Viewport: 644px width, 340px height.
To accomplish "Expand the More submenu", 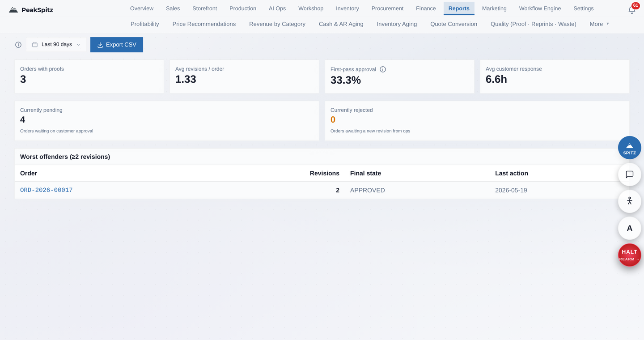I will tap(599, 24).
